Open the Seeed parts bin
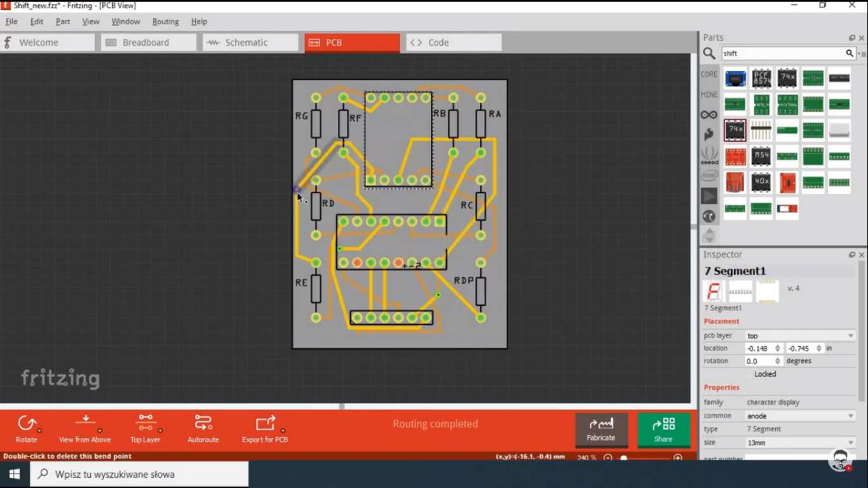The width and height of the screenshot is (868, 488). 709,155
